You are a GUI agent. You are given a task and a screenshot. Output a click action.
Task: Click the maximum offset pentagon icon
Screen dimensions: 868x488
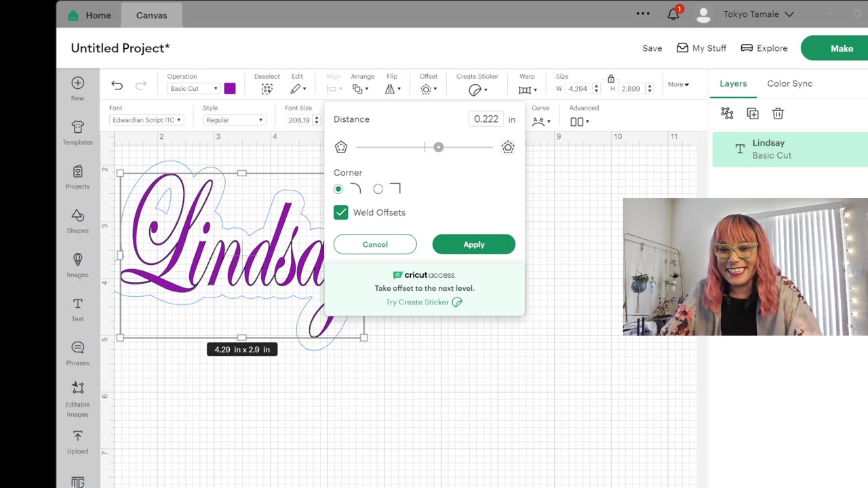click(508, 147)
